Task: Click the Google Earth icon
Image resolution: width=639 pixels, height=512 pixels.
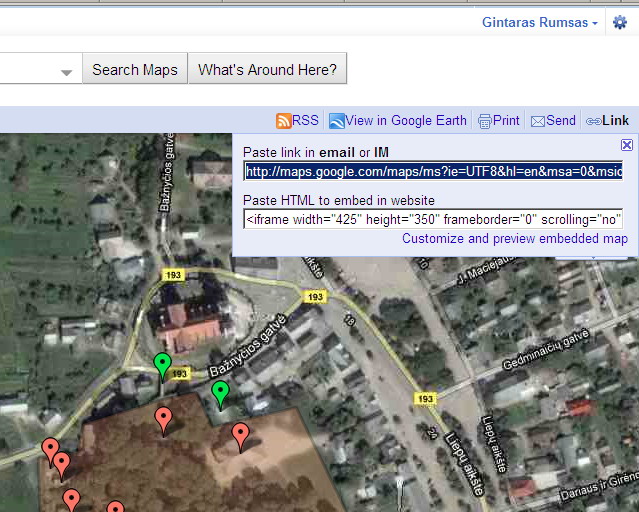Action: tap(337, 121)
